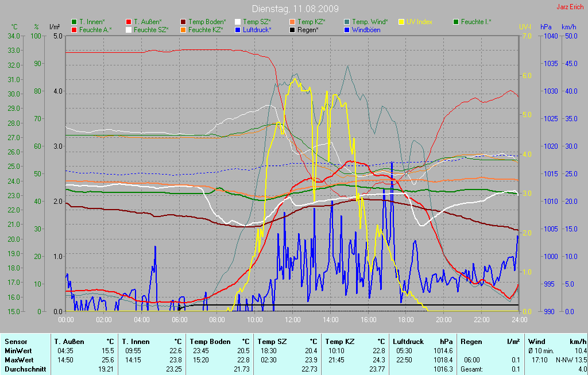Screen dimensions: 588x375
Task: Click the dark red Temp Boden swatch
Action: tap(183, 22)
